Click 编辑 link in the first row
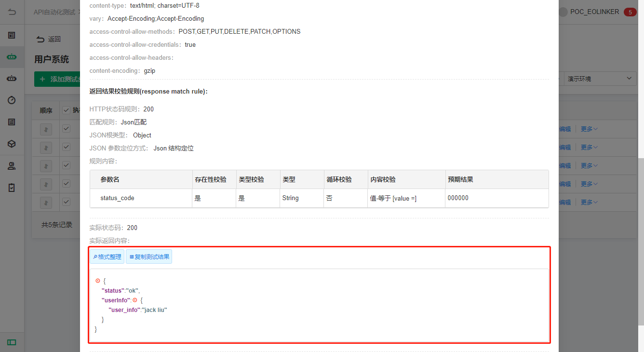 tap(564, 129)
